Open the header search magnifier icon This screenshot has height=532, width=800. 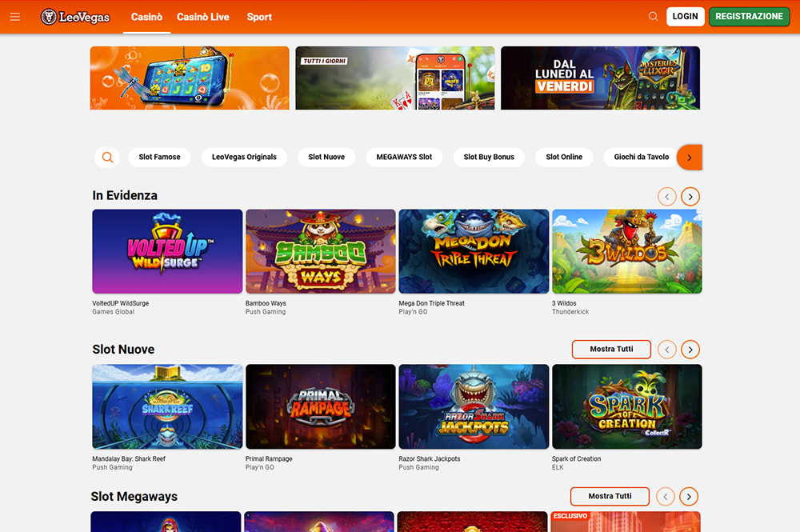pyautogui.click(x=653, y=16)
